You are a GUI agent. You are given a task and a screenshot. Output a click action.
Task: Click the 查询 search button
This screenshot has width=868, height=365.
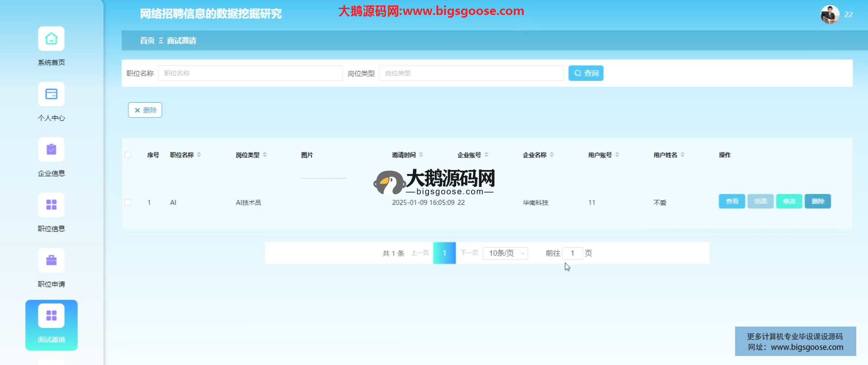pyautogui.click(x=585, y=73)
